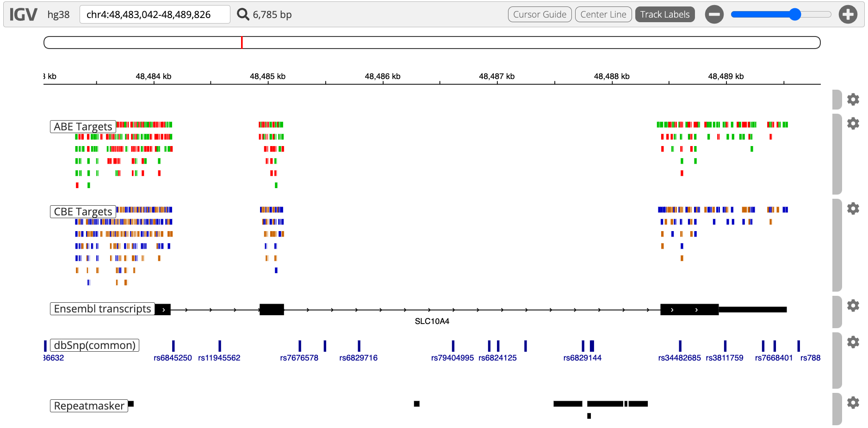Viewport: 868px width, 428px height.
Task: Click the rs6845250 SNP marker
Action: click(x=173, y=346)
